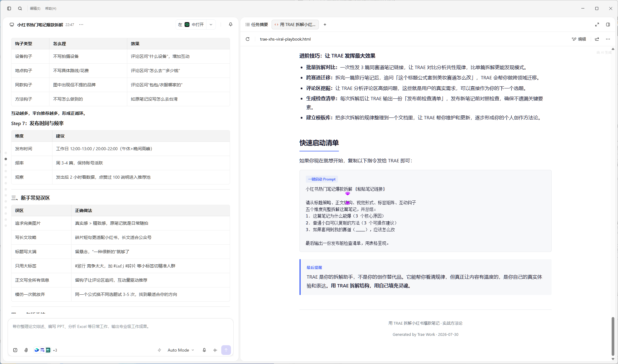Switch to the 任务摘要 tab

[257, 25]
